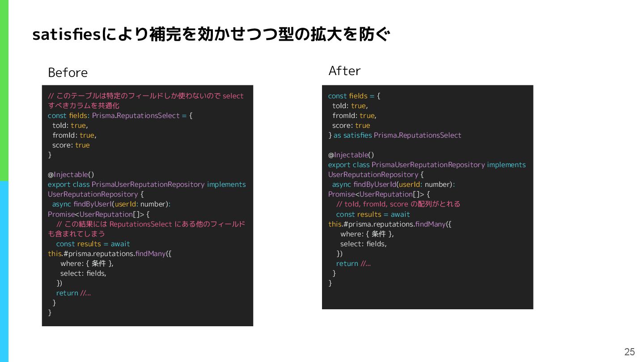
Task: Click slide page number 25
Action: coord(629,352)
